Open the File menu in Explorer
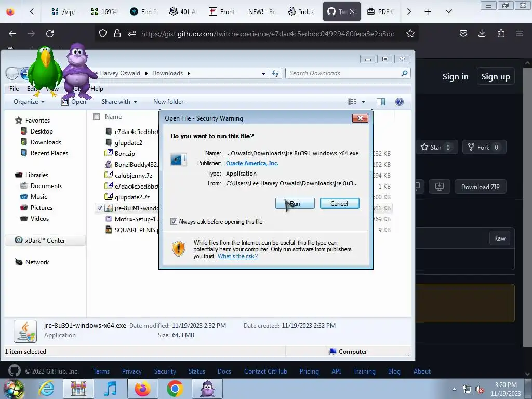This screenshot has width=532, height=399. tap(14, 88)
